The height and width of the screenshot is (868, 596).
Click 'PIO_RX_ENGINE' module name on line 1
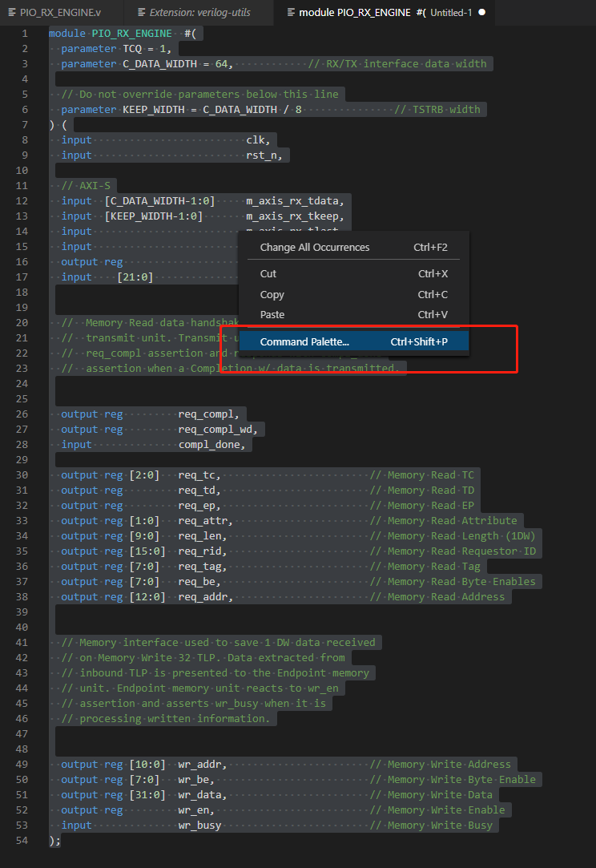(131, 34)
